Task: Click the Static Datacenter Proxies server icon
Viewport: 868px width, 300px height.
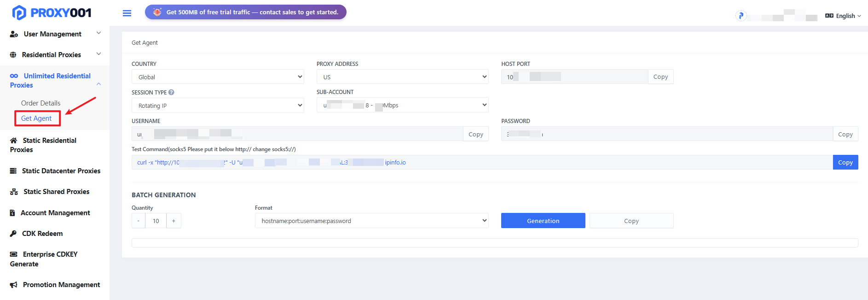Action: (x=13, y=171)
